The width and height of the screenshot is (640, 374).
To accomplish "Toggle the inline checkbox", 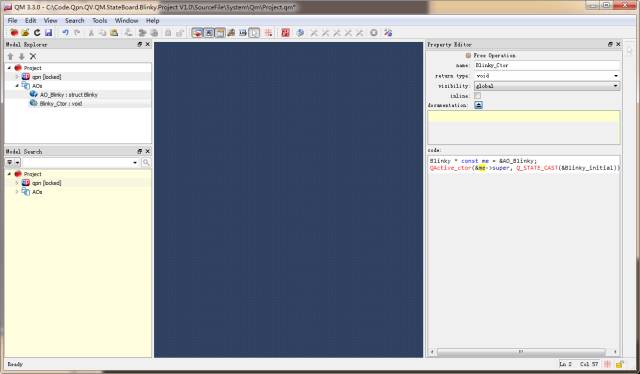I will (478, 96).
